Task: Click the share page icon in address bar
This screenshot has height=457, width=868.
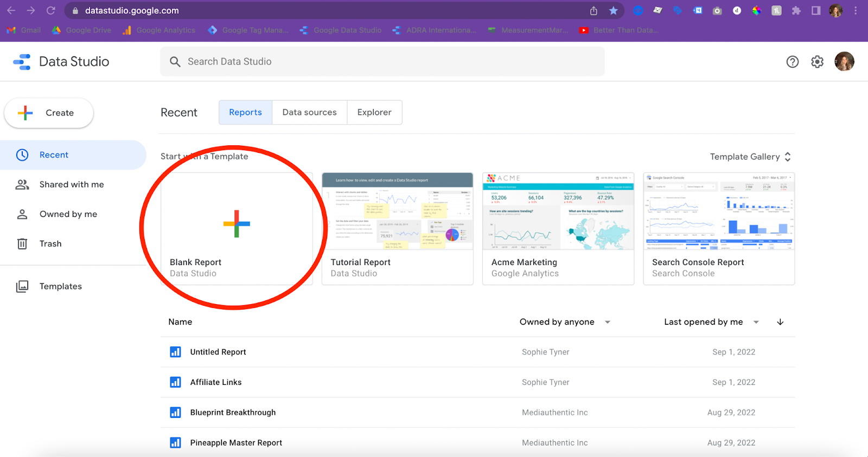Action: click(594, 11)
